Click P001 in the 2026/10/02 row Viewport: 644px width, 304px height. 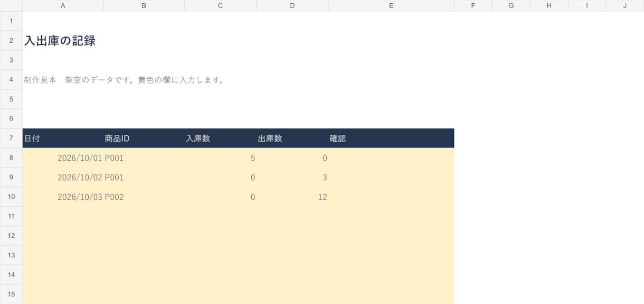[x=144, y=178]
